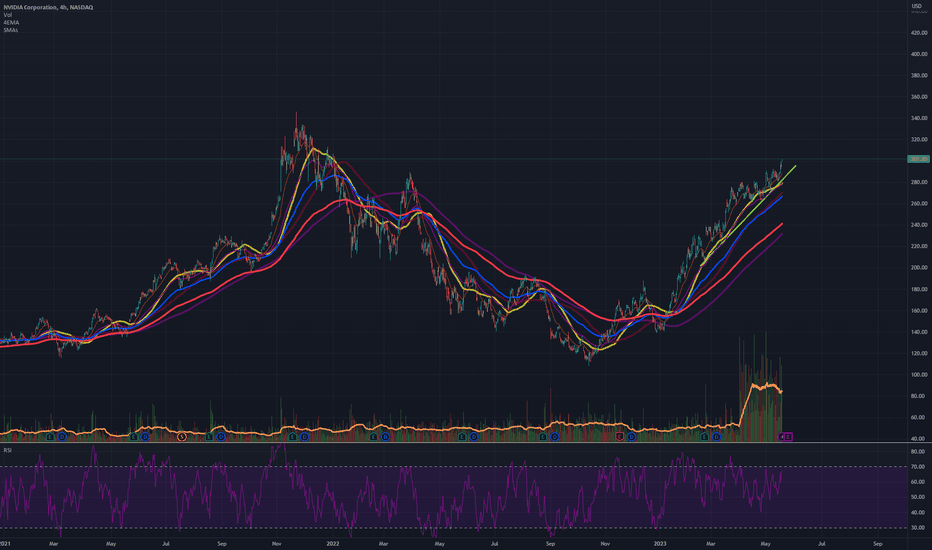
Task: Click the 420.00 price axis label
Action: (919, 33)
